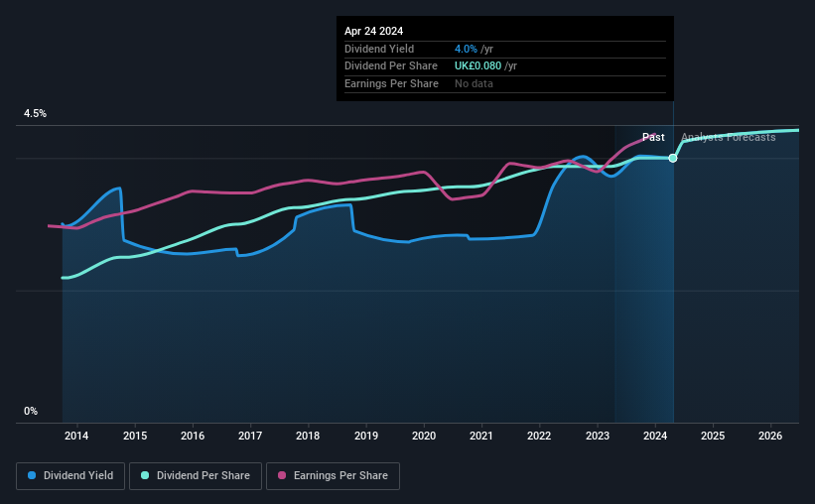Toggle the Dividend Per Share legend button
The image size is (815, 504).
click(x=196, y=476)
